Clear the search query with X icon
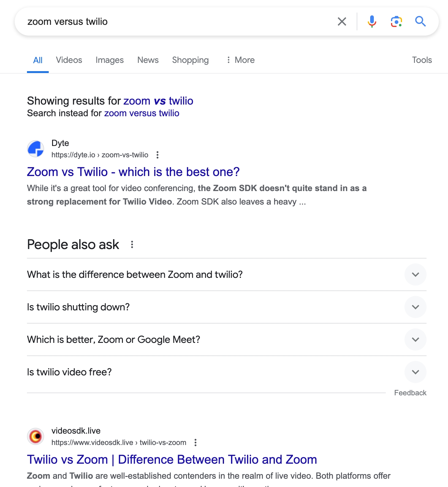 pos(342,21)
